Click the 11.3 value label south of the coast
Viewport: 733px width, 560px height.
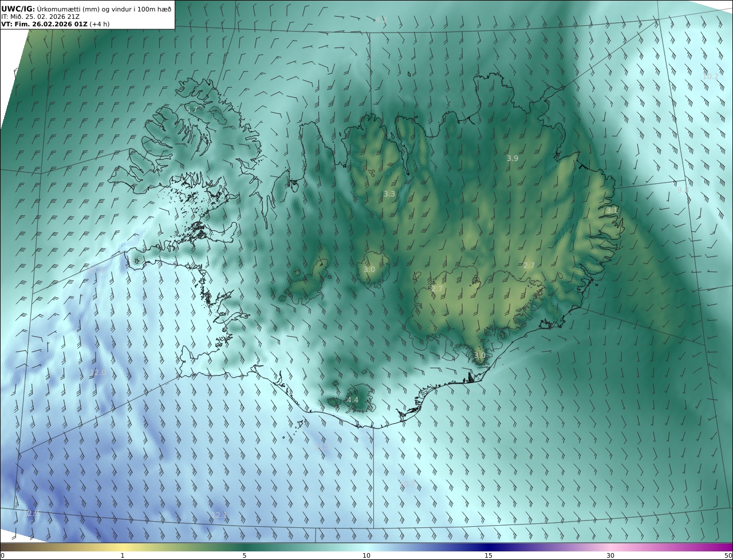click(x=322, y=447)
